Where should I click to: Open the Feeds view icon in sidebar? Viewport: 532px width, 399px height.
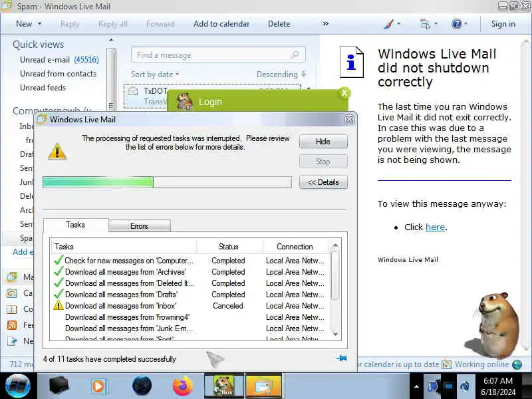12,325
